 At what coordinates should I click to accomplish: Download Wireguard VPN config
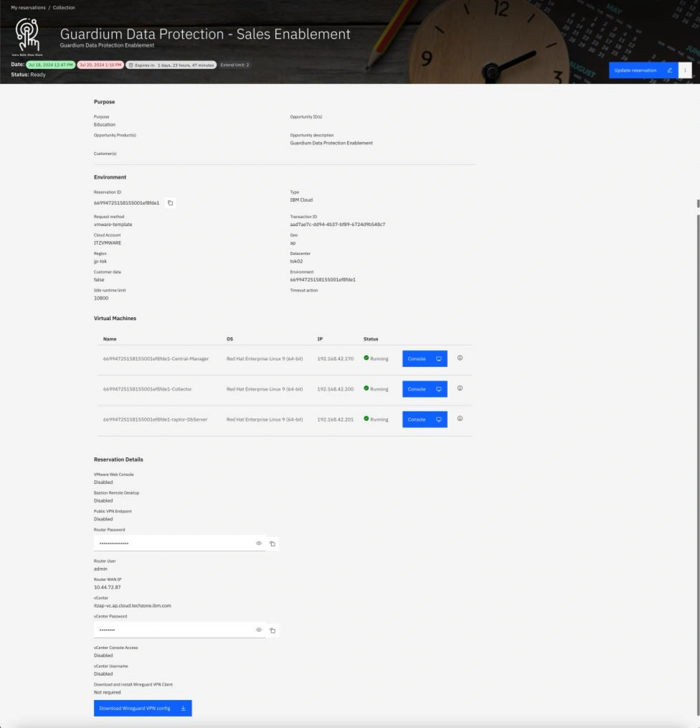(142, 708)
